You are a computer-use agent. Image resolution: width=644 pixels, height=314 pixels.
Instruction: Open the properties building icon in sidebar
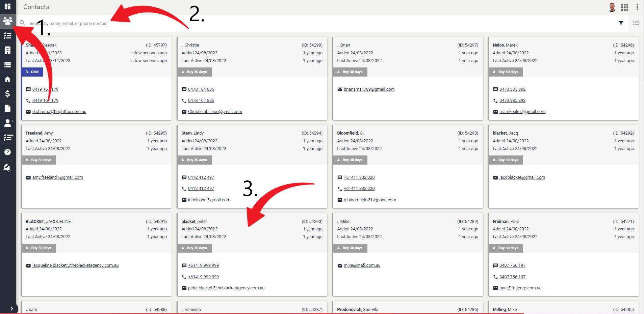point(7,50)
